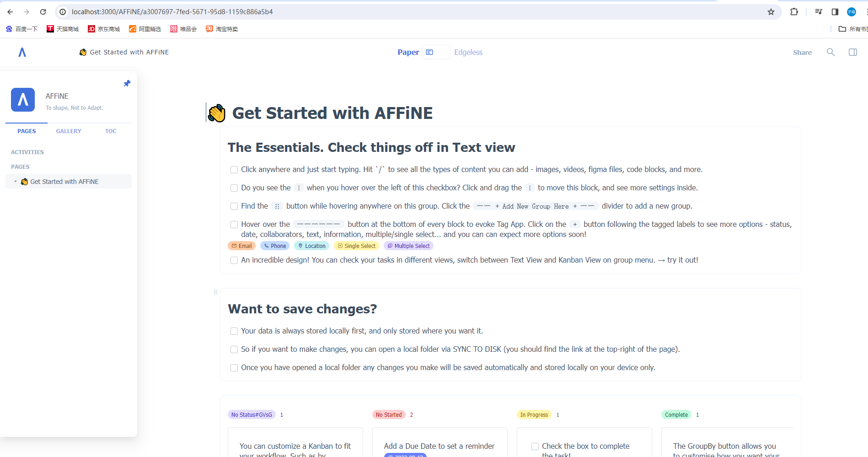Viewport: 868px width, 457px height.
Task: Reload the page in the browser
Action: pyautogui.click(x=43, y=12)
